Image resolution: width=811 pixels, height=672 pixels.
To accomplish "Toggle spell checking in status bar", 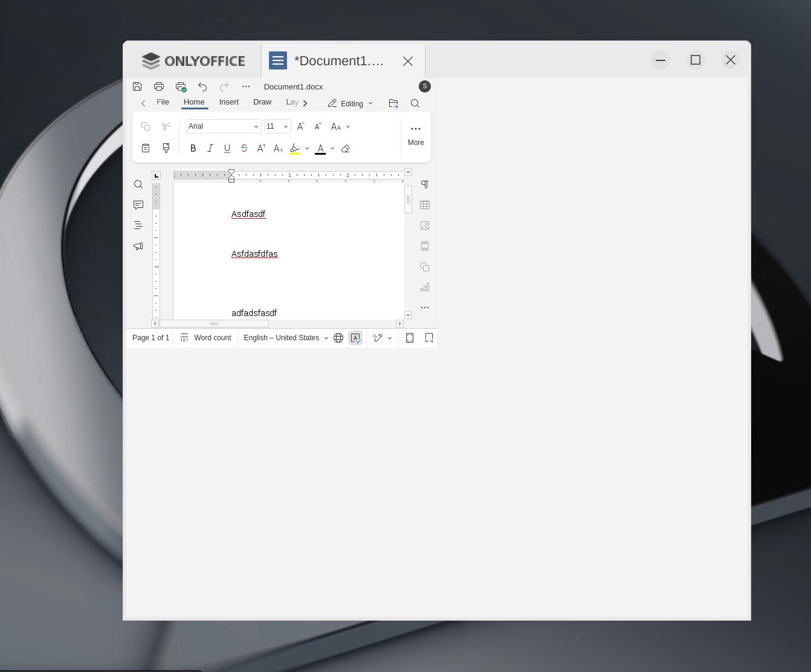I will pyautogui.click(x=355, y=338).
